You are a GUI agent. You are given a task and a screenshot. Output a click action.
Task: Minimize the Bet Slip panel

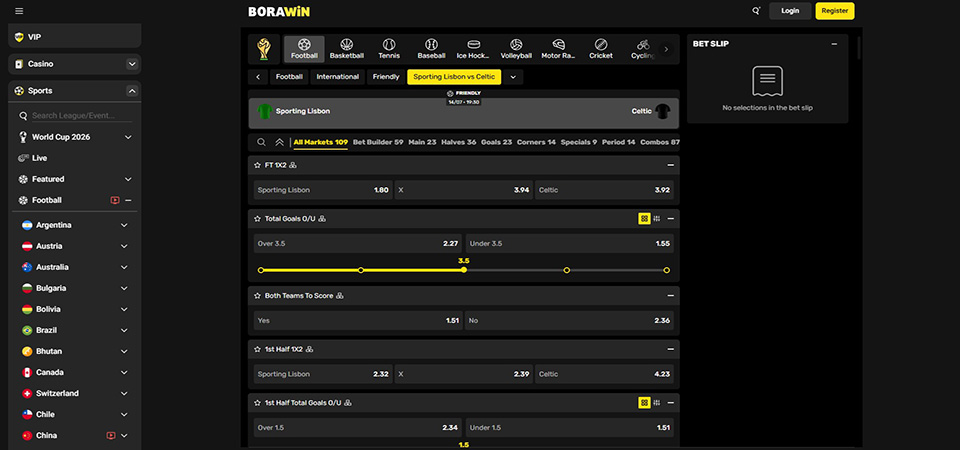[834, 44]
